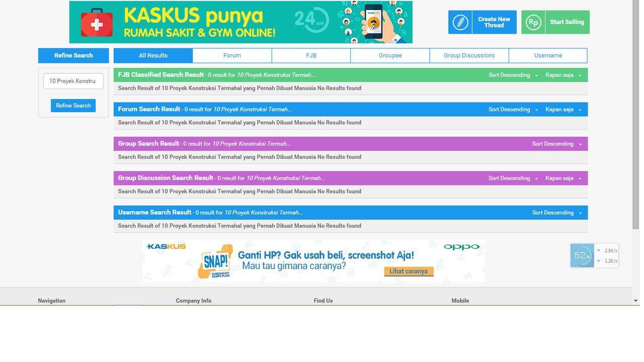Select the All Results tab

pos(153,55)
